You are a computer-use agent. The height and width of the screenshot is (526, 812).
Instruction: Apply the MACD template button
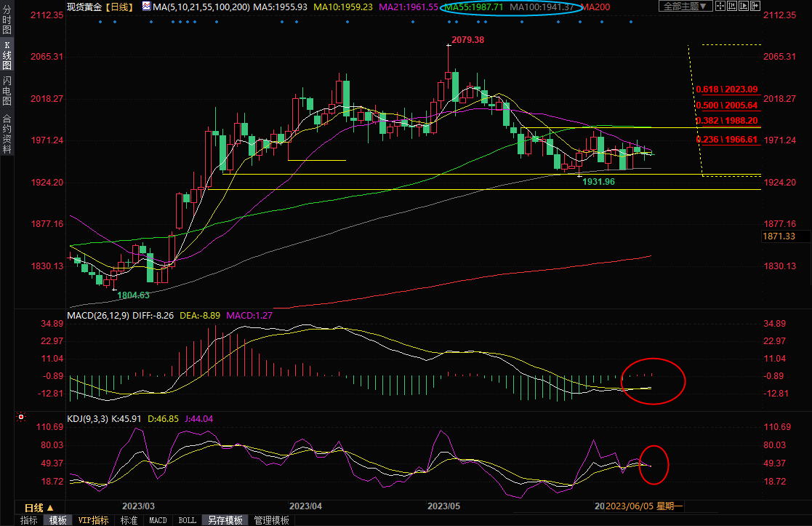coord(158,520)
